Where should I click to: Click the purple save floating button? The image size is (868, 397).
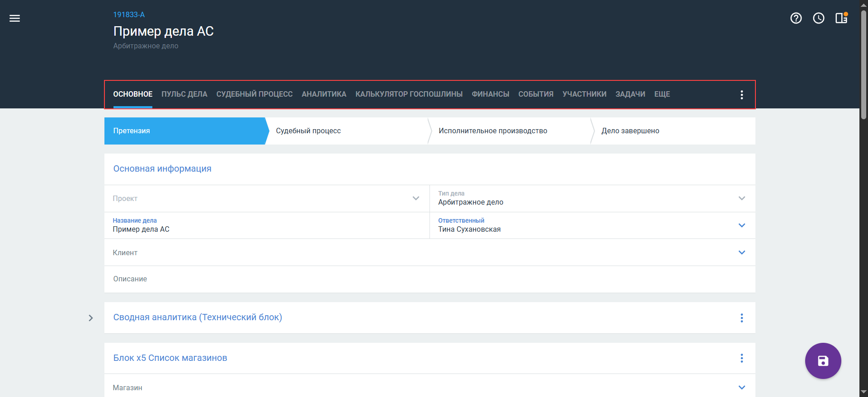823,361
